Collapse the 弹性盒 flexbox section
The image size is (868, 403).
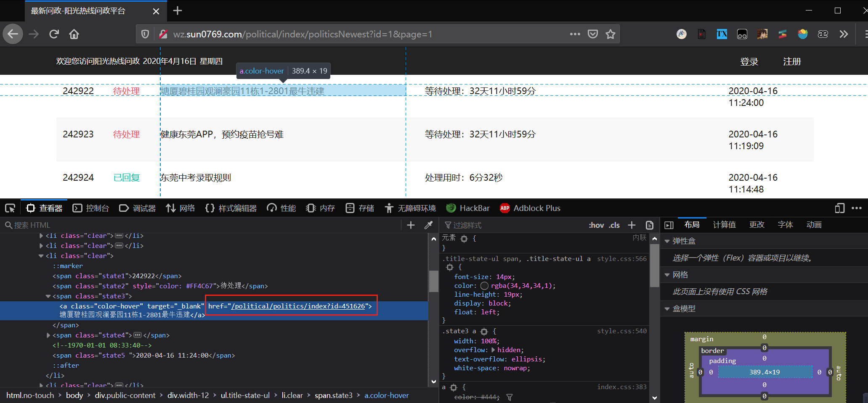tap(667, 241)
